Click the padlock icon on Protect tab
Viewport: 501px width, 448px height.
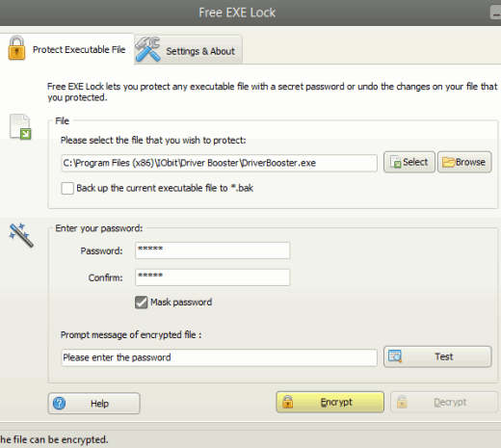pyautogui.click(x=16, y=48)
